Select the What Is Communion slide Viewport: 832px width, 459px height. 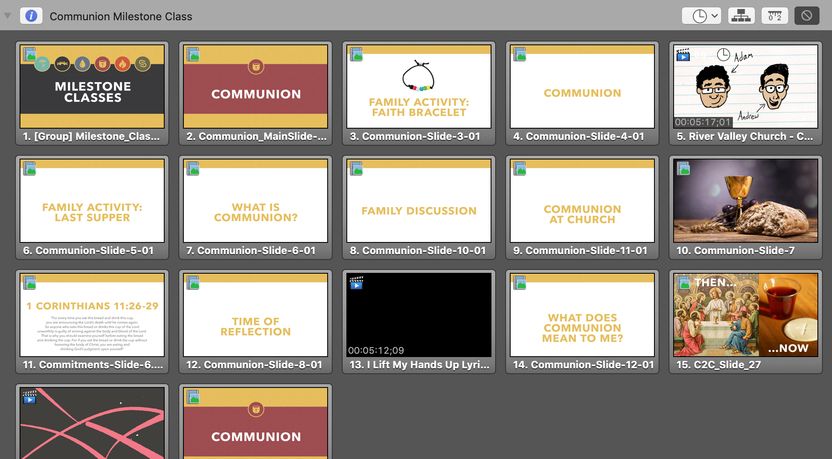[256, 201]
